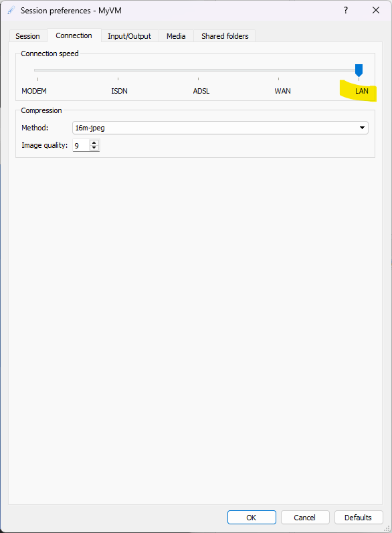Confirm settings with the OK button
This screenshot has height=533, width=392.
pyautogui.click(x=252, y=518)
